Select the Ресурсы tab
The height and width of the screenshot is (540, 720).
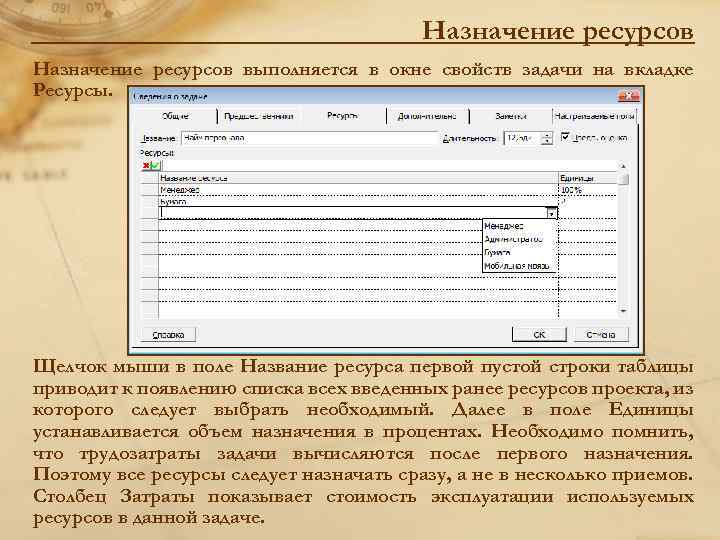(x=343, y=116)
